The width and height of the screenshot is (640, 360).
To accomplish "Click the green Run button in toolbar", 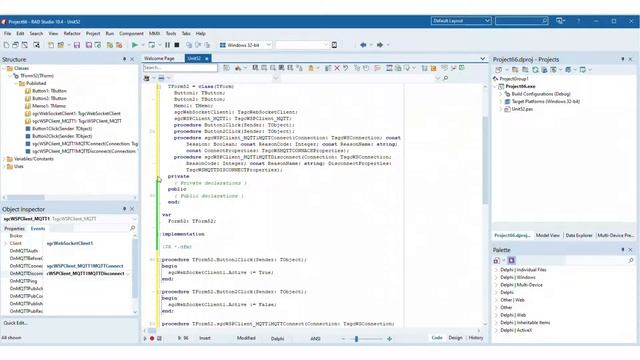I will (x=135, y=45).
